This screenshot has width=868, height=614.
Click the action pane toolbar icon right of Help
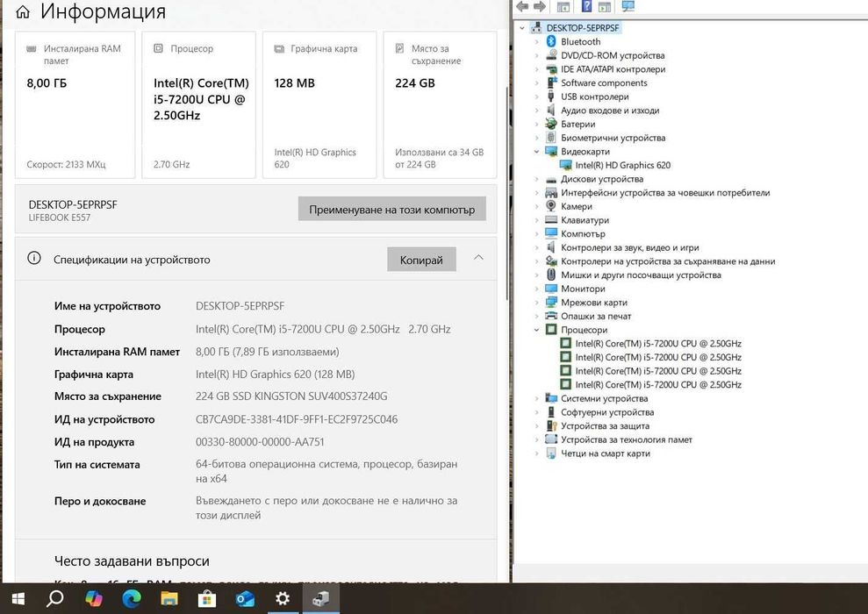click(x=605, y=7)
